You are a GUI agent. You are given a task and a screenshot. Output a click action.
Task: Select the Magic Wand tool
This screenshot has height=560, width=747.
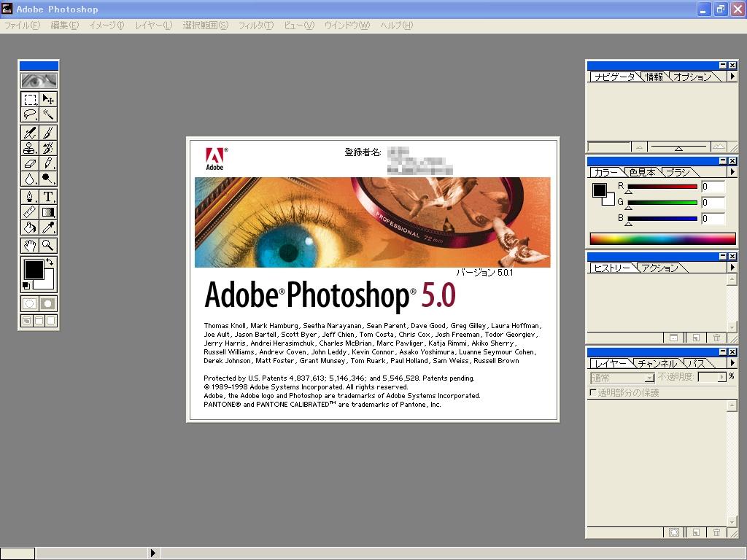(47, 114)
